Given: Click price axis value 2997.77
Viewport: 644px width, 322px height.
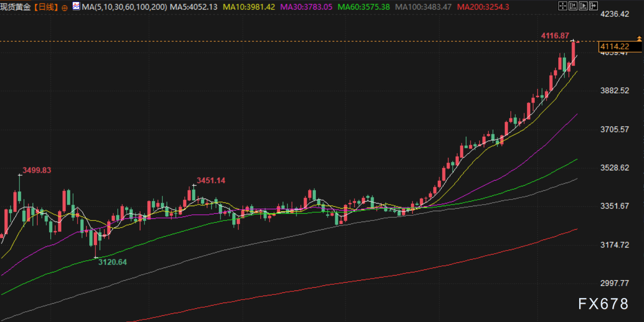Looking at the screenshot, I should pos(615,283).
